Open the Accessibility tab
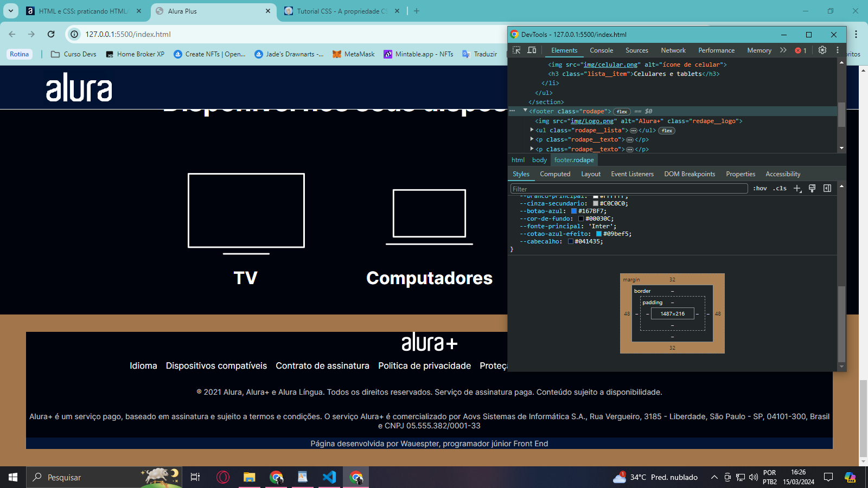The image size is (868, 488). tap(783, 174)
